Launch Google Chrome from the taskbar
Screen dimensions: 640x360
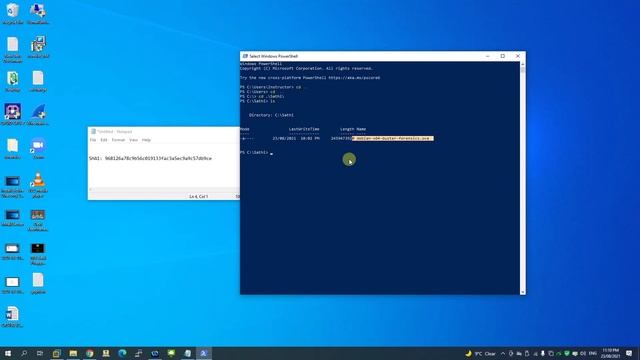(x=89, y=353)
